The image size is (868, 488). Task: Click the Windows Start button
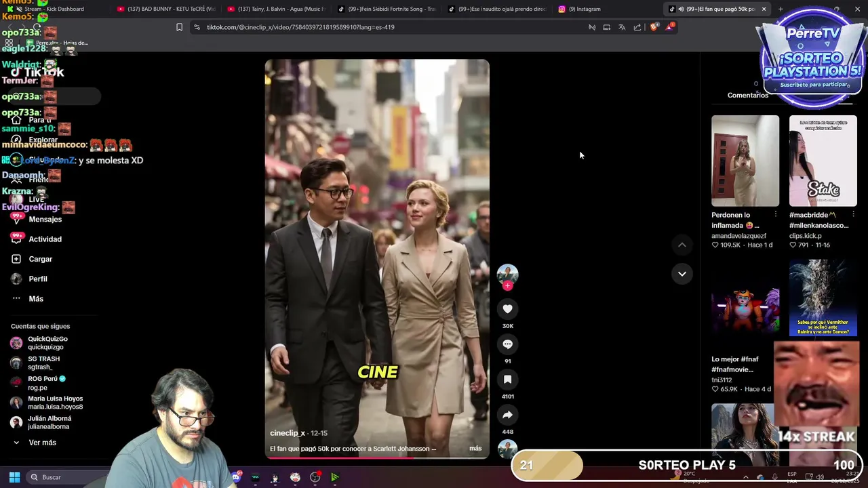14,477
